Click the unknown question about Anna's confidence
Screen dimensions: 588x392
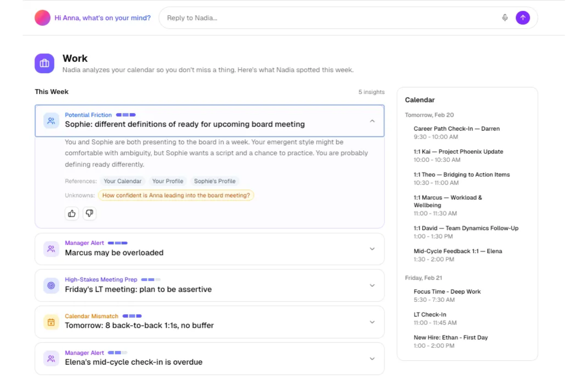pos(176,195)
